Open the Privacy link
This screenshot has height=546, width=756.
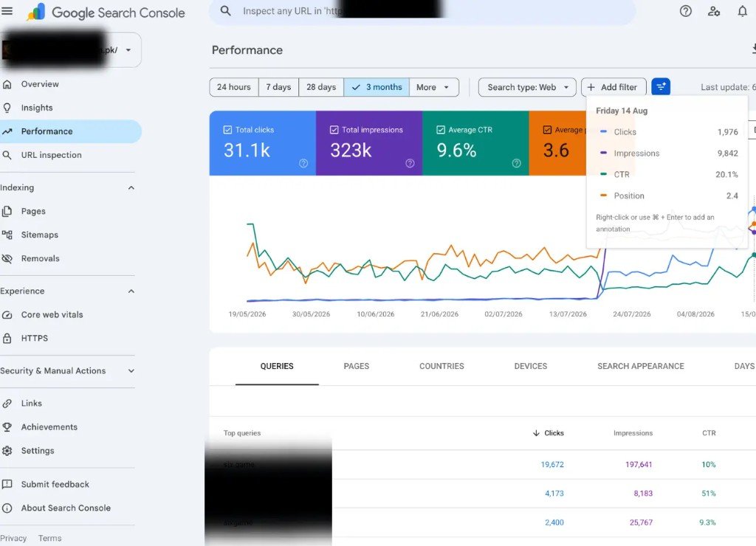click(13, 539)
